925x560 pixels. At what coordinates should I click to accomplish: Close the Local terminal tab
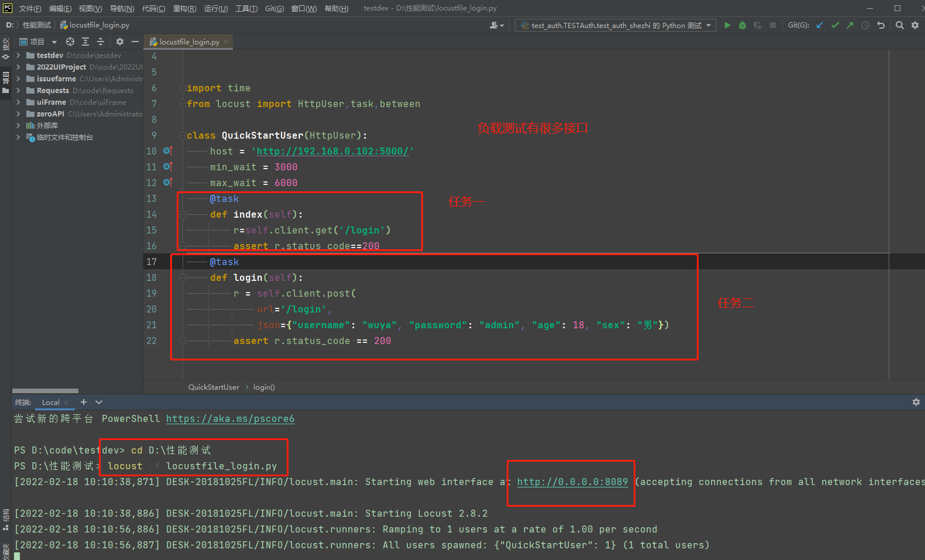(x=66, y=403)
